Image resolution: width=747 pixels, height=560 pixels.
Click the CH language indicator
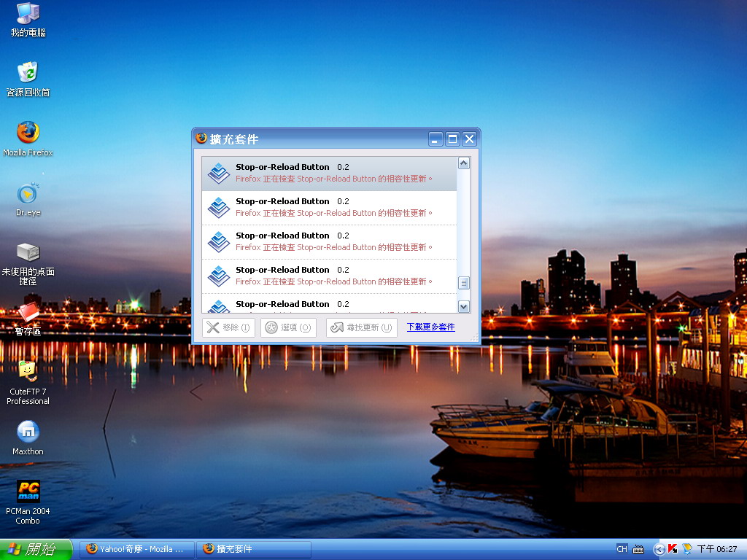(x=622, y=549)
